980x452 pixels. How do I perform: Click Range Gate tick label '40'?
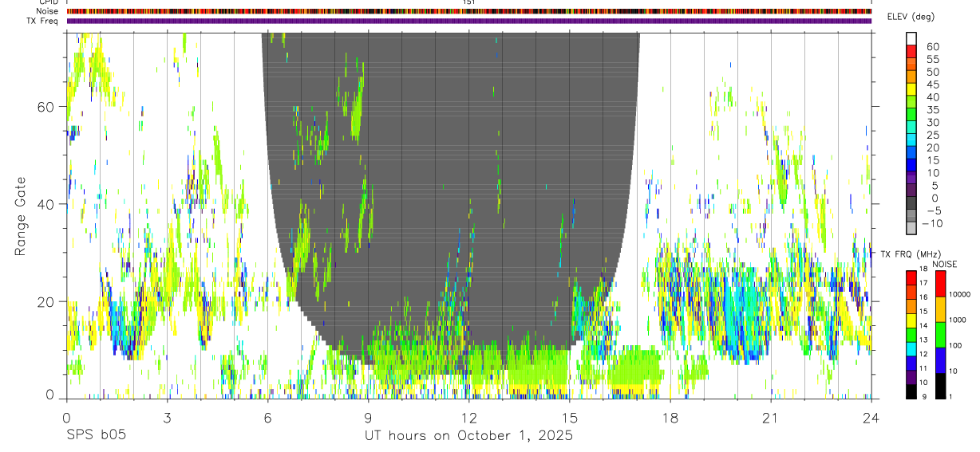tap(46, 204)
